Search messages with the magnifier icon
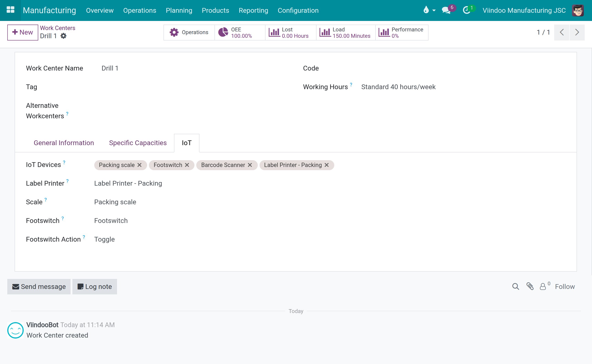Image resolution: width=592 pixels, height=364 pixels. tap(515, 286)
